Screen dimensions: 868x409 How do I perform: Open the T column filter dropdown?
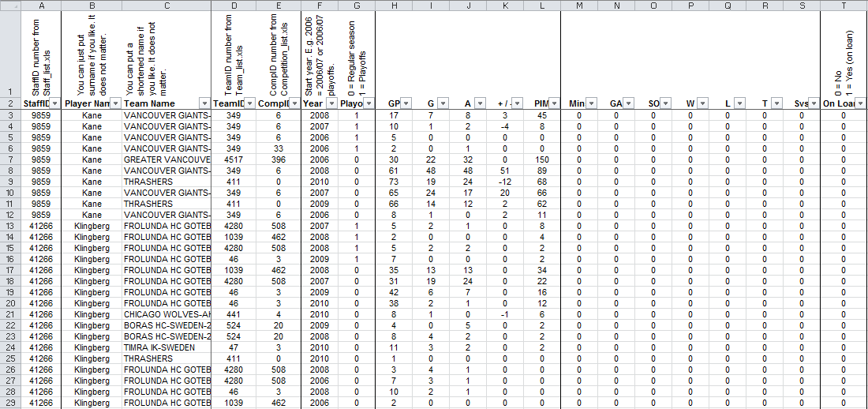click(776, 103)
